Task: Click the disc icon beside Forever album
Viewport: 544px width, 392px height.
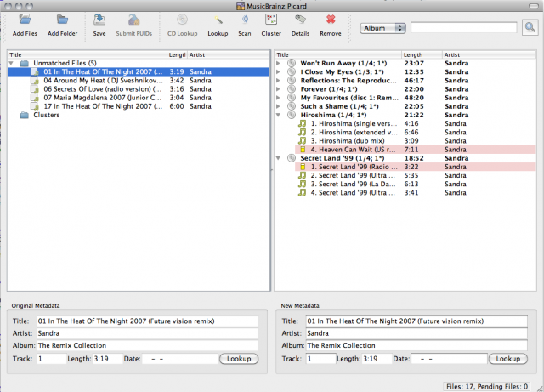Action: 292,89
